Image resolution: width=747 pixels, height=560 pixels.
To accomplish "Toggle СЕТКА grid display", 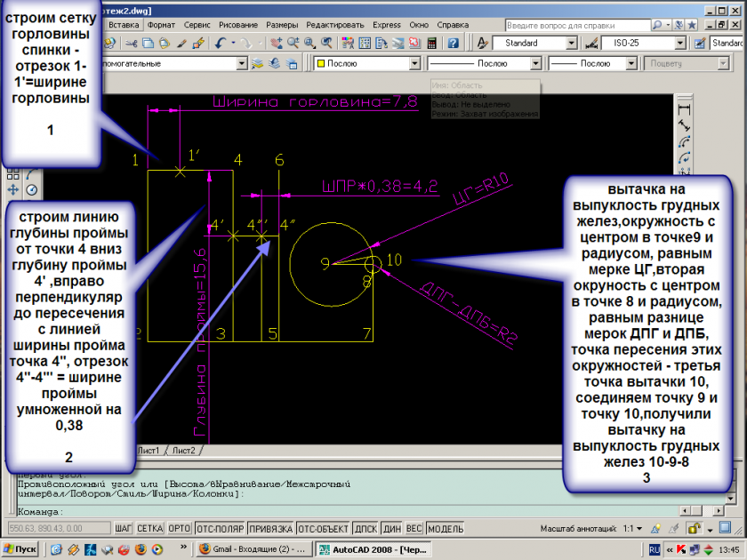I will 150,528.
